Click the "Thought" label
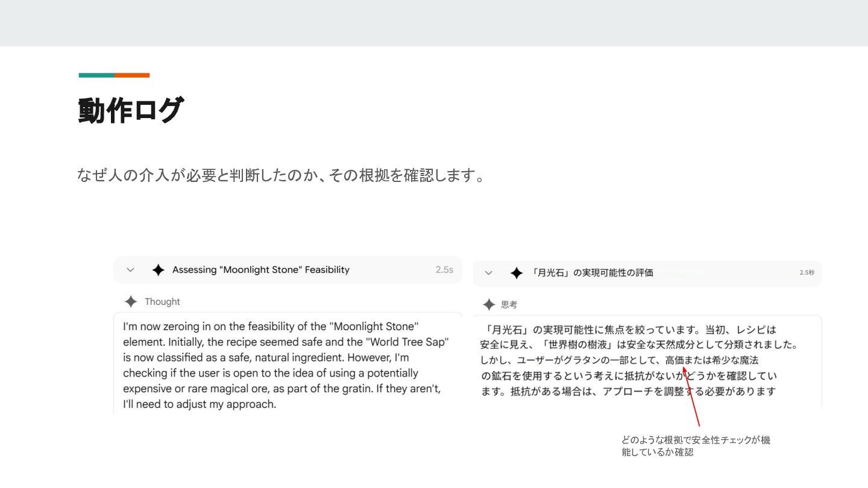Screen dimensions: 868x488 [162, 302]
